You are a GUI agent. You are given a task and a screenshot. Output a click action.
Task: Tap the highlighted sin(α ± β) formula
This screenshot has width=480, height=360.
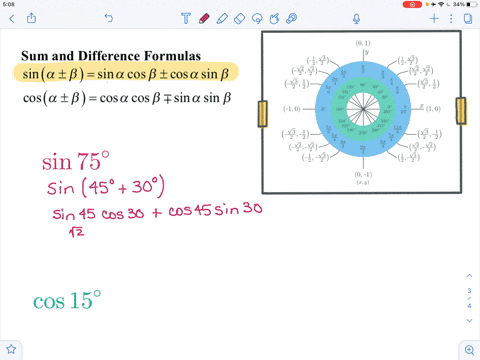click(126, 74)
